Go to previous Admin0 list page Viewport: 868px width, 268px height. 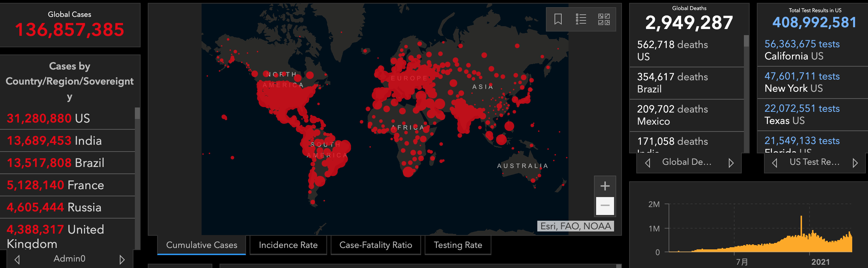(x=17, y=259)
